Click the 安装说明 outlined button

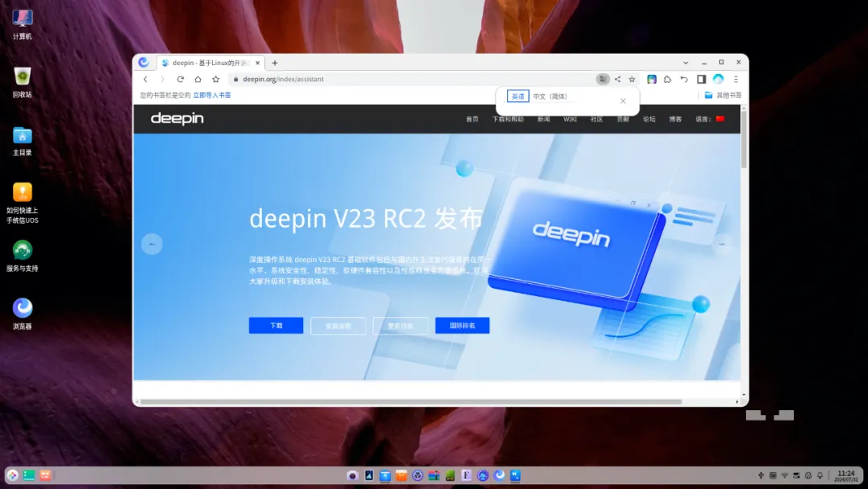coord(338,326)
